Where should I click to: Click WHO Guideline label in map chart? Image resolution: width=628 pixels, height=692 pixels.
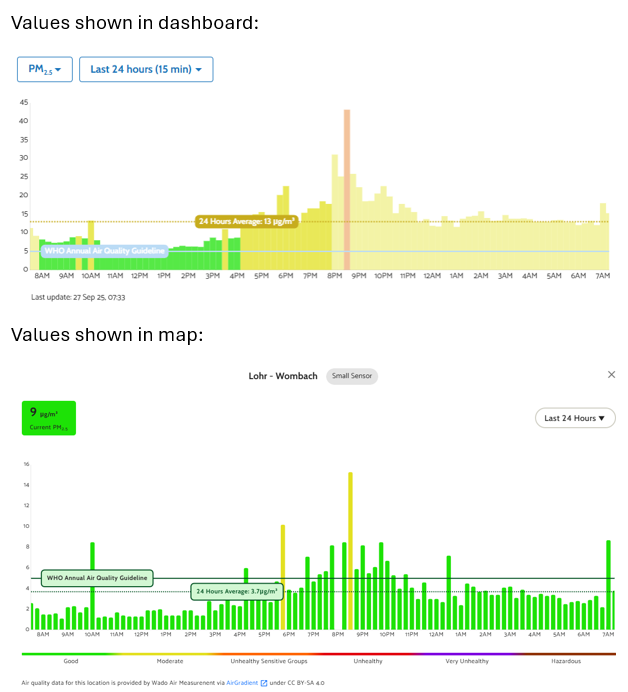97,578
